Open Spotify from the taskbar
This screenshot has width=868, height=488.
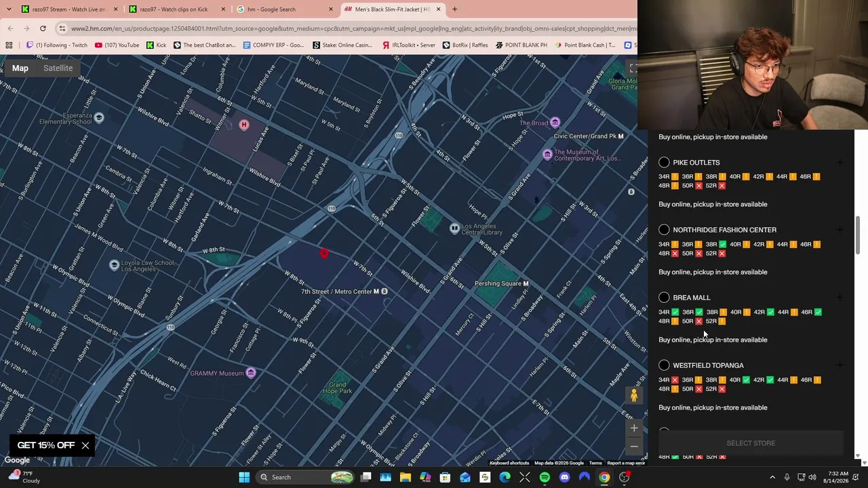click(545, 477)
